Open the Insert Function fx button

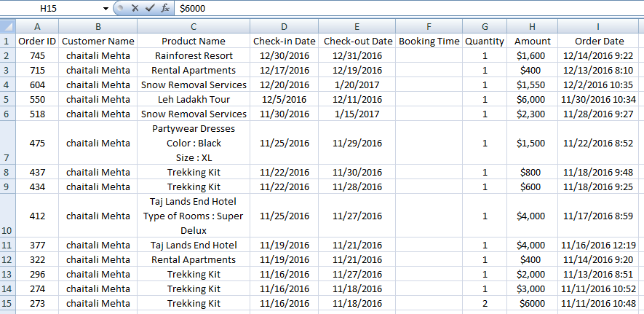[165, 8]
